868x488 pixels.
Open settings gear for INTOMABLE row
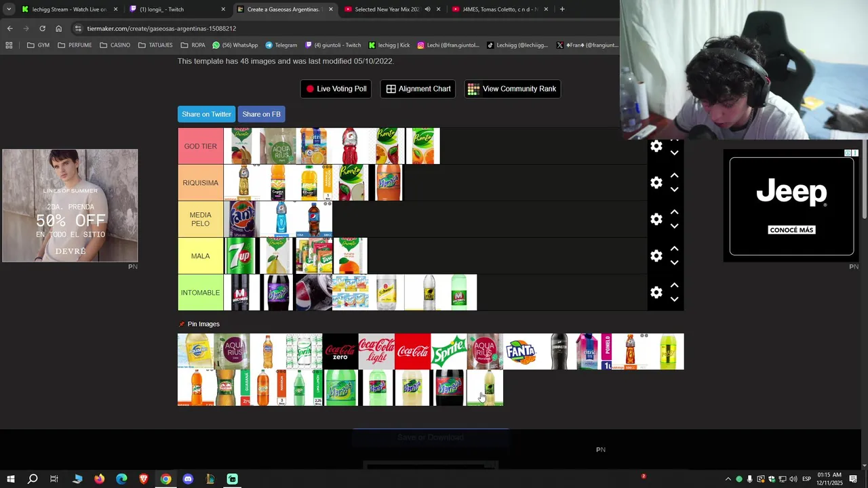click(x=656, y=293)
